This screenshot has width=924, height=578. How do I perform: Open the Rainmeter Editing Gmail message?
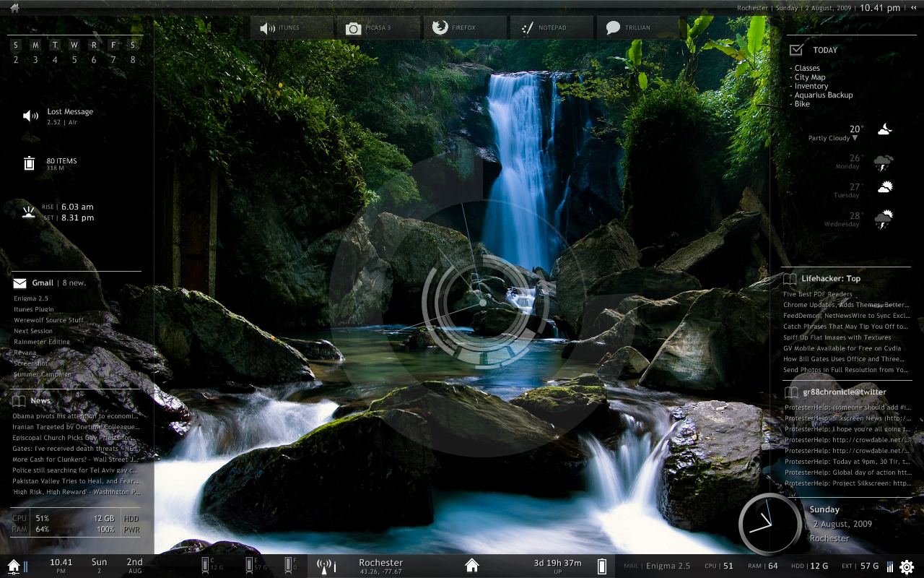(41, 342)
